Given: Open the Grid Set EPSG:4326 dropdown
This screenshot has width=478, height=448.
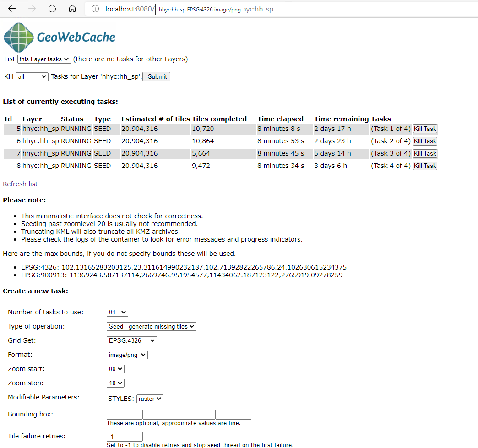Looking at the screenshot, I should pos(132,341).
